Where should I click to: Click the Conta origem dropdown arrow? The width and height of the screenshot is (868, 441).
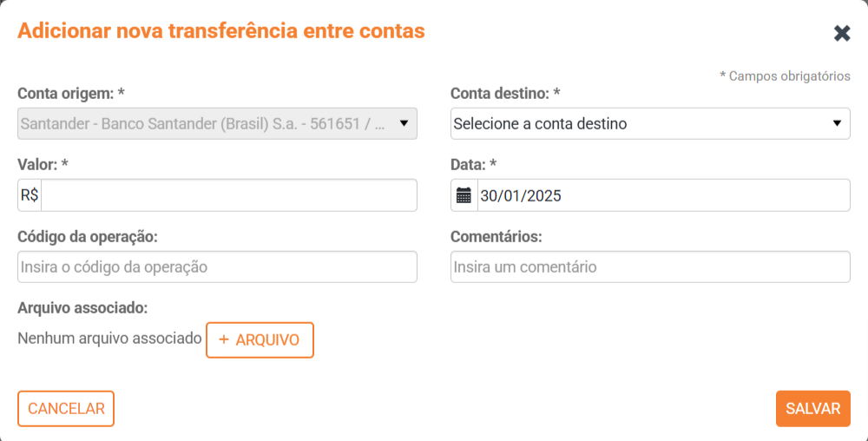coord(404,123)
